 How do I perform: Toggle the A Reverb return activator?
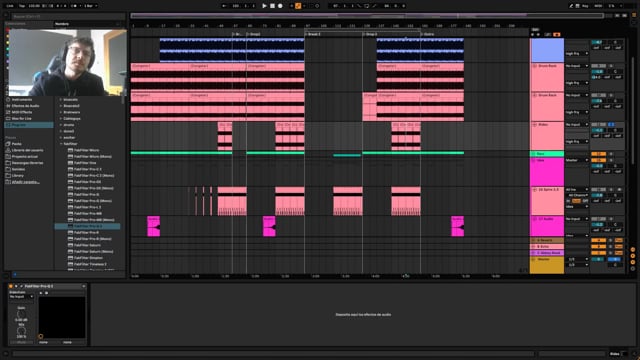click(x=598, y=240)
